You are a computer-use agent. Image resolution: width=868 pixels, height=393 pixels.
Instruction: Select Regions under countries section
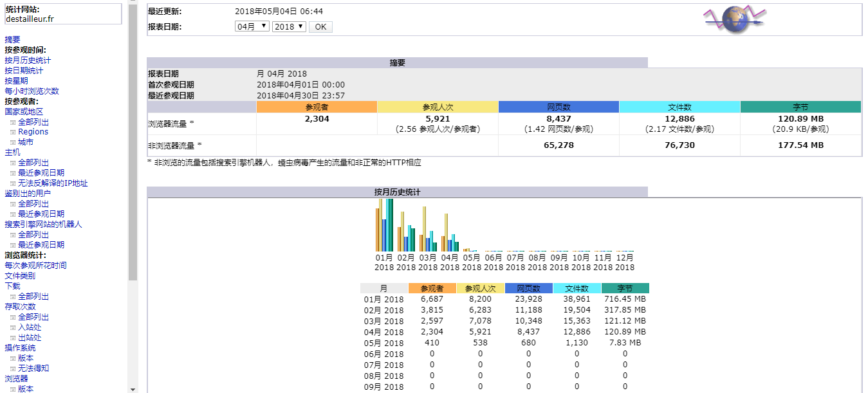click(33, 132)
